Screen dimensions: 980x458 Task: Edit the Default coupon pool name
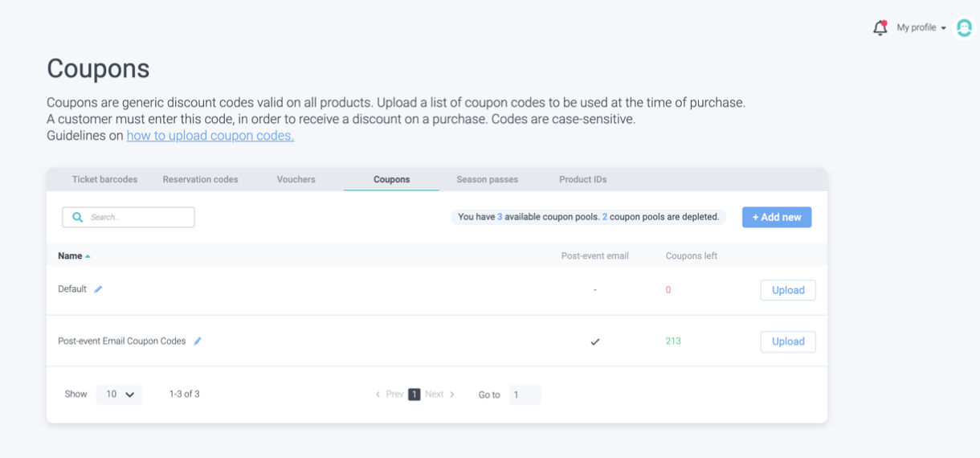98,289
